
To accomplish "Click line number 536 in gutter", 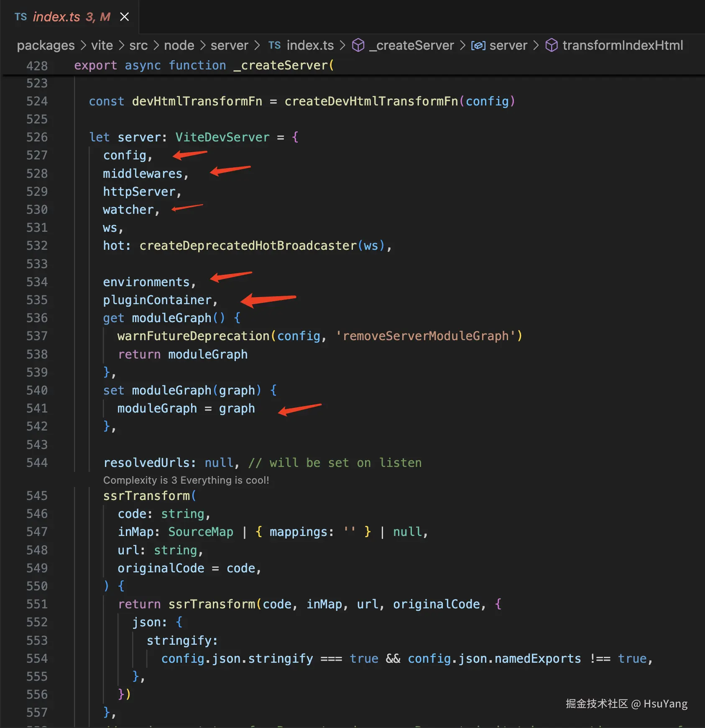I will coord(37,318).
